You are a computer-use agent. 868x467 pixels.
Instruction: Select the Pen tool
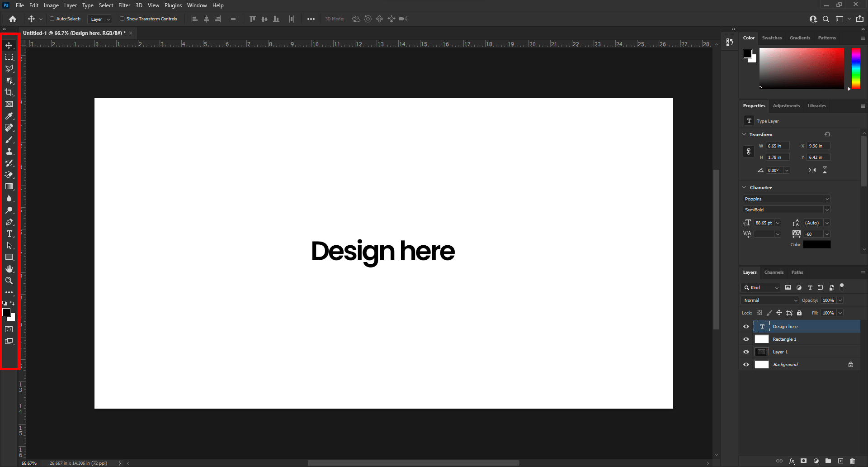pos(9,222)
